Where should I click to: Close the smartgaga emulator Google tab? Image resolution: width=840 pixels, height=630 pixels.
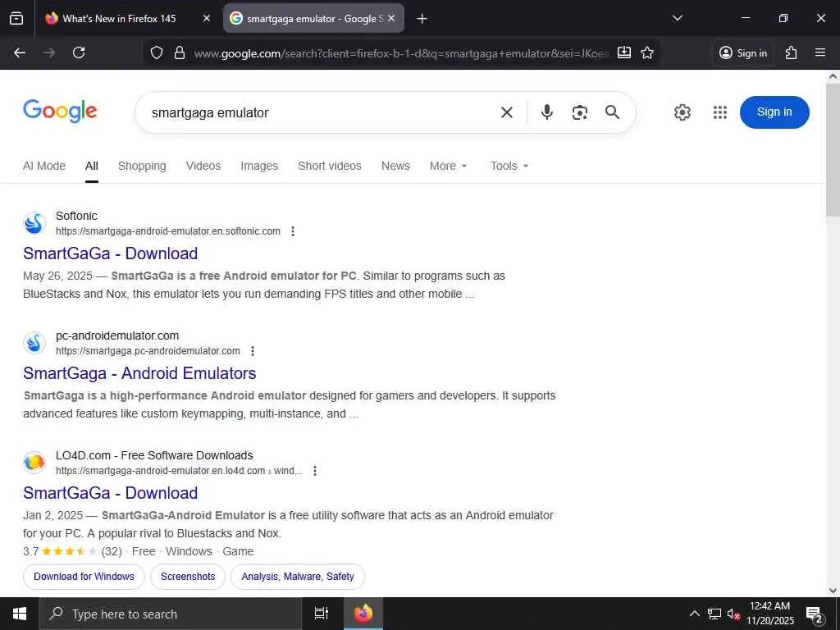[391, 18]
